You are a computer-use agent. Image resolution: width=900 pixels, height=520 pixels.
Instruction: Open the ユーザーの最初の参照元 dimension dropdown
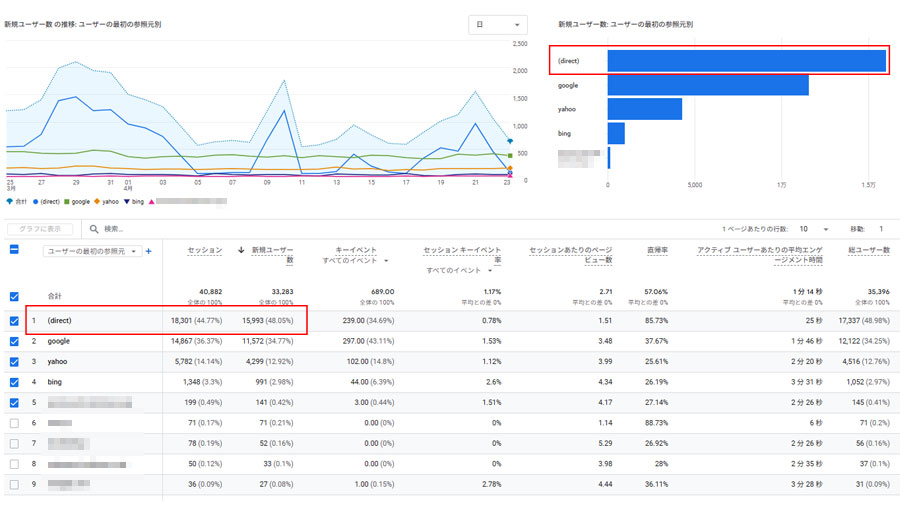pos(92,251)
